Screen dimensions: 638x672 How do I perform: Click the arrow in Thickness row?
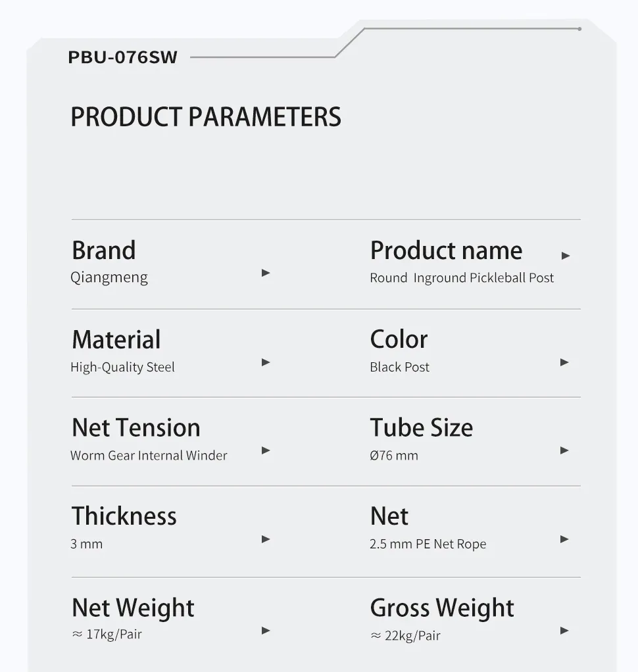coord(266,539)
